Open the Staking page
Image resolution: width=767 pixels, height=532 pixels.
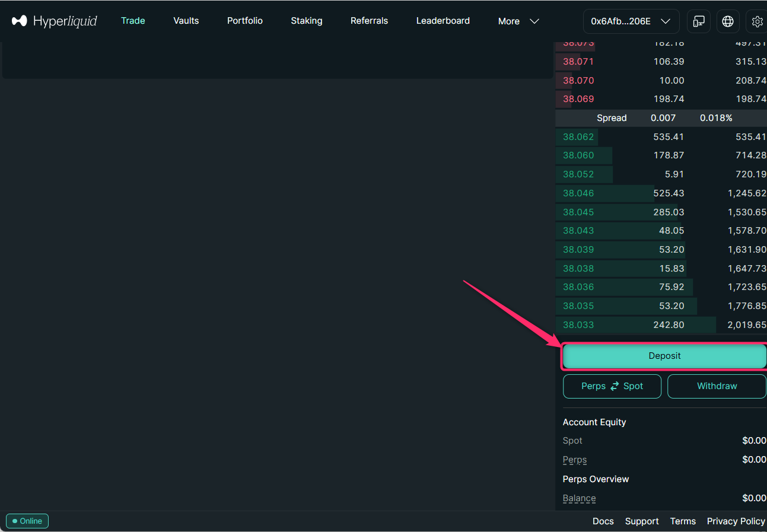coord(307,21)
